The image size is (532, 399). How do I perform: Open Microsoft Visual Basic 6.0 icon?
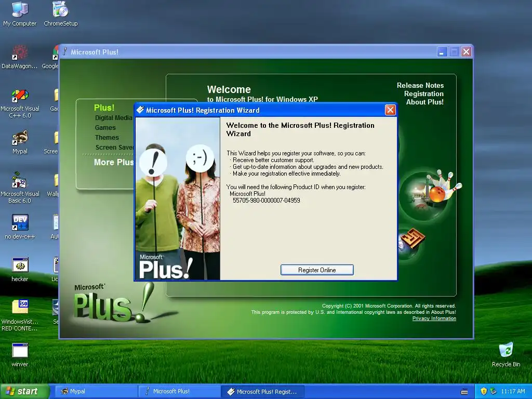click(20, 188)
